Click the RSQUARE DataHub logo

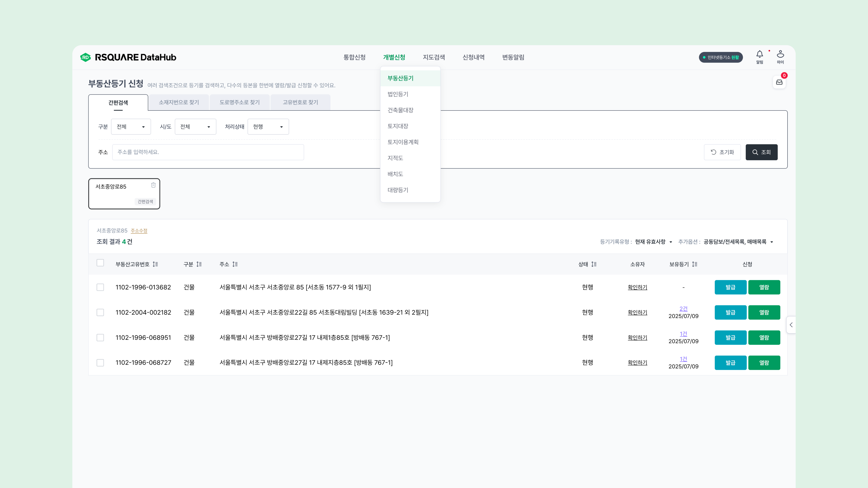pyautogui.click(x=128, y=57)
